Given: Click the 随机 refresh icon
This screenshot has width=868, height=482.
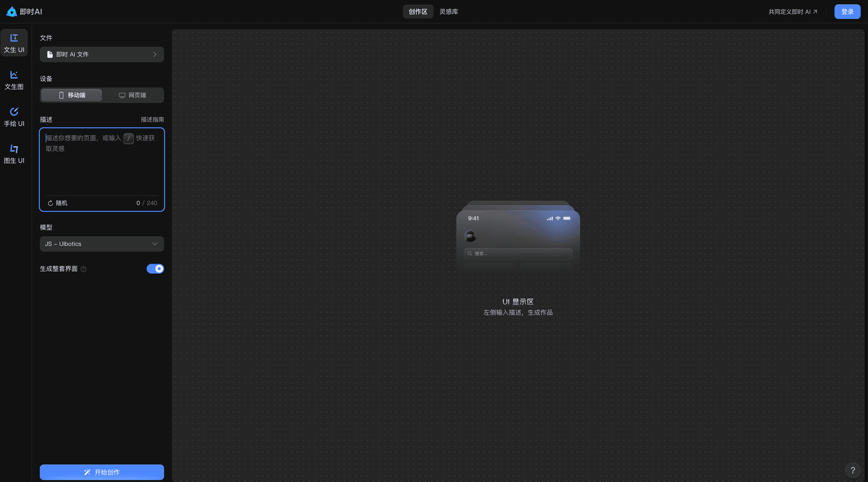Looking at the screenshot, I should (50, 203).
